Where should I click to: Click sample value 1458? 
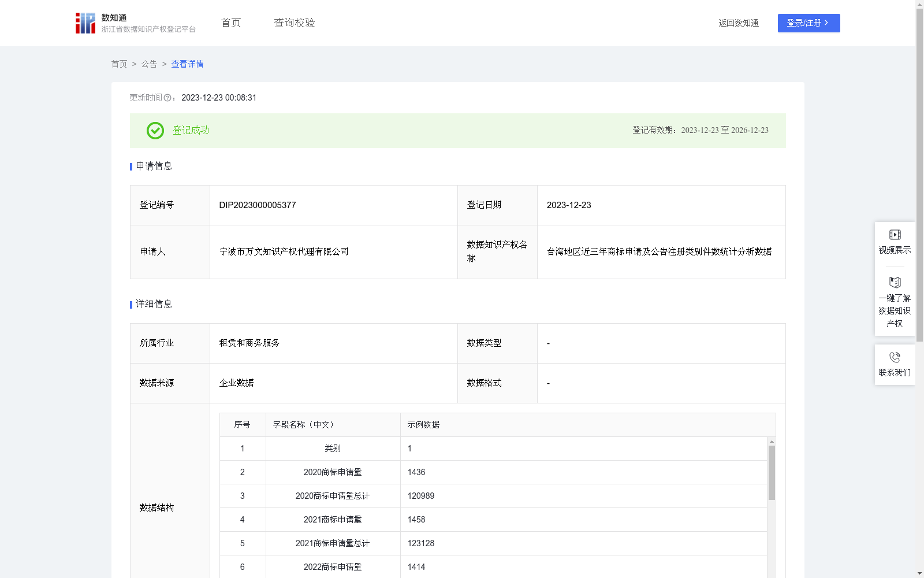tap(416, 520)
